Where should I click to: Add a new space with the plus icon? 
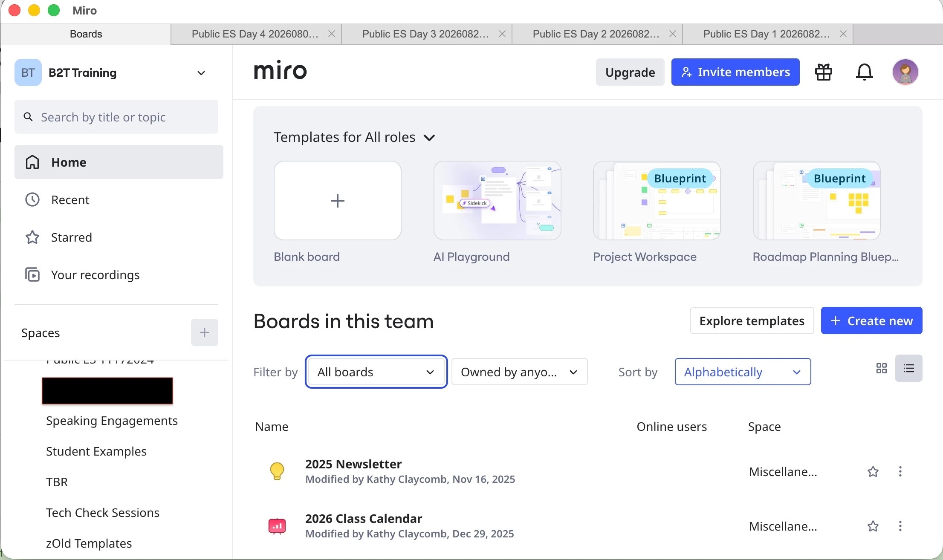[205, 332]
